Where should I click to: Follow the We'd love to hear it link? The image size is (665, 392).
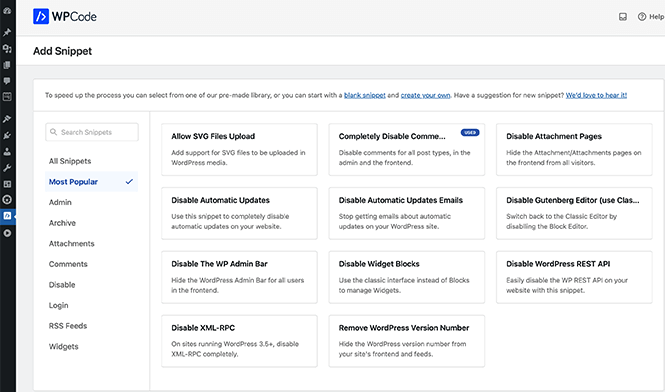596,95
